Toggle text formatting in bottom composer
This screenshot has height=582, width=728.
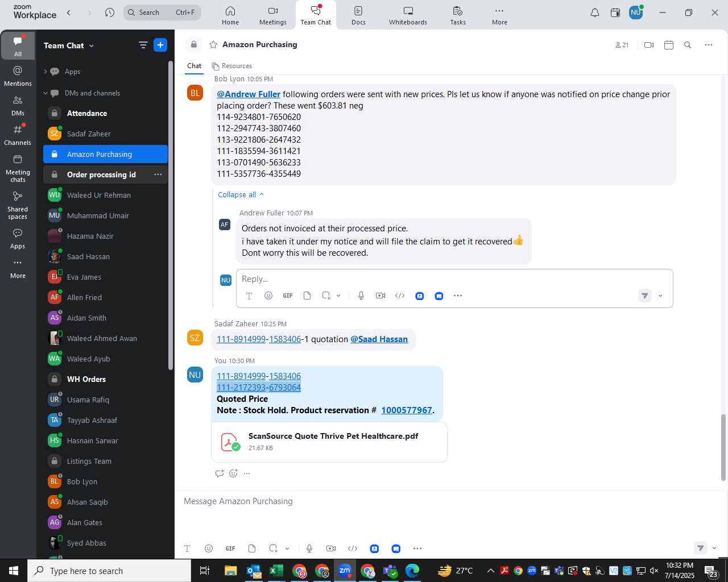pos(187,548)
